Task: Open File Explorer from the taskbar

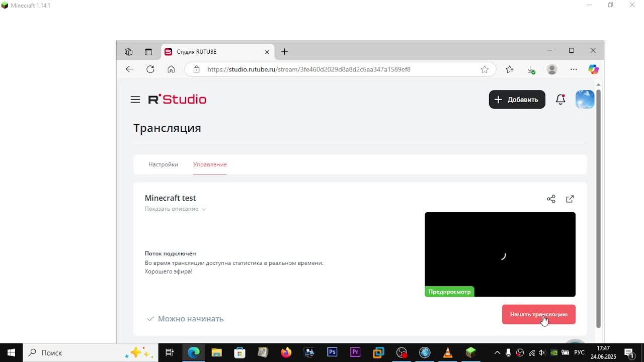Action: pyautogui.click(x=216, y=352)
